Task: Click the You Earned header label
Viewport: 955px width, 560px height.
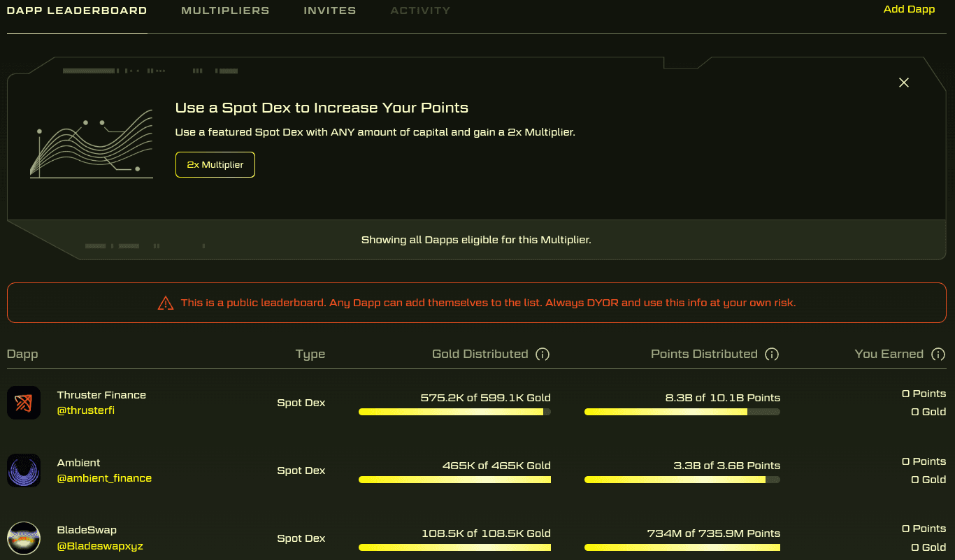Action: [x=889, y=354]
